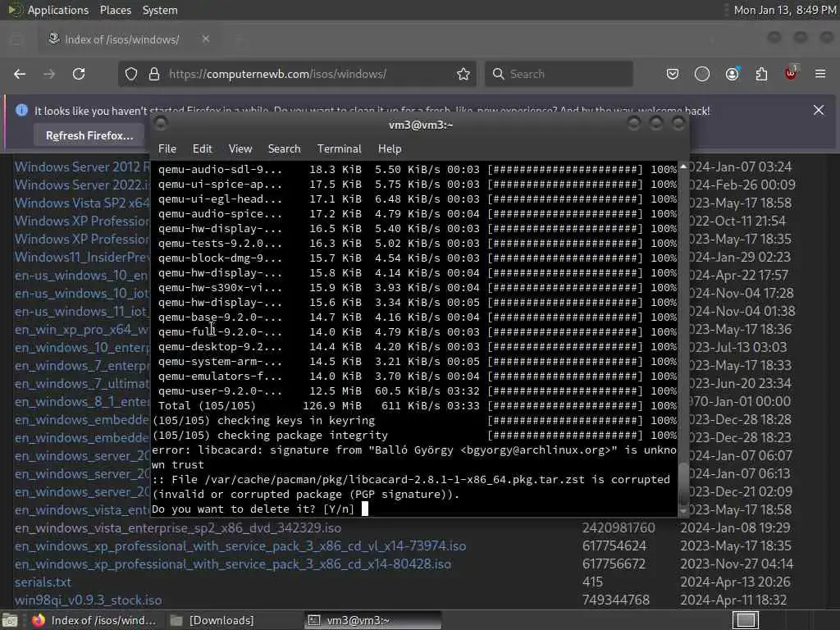
Task: Open the extensions puzzle icon
Action: (x=761, y=74)
